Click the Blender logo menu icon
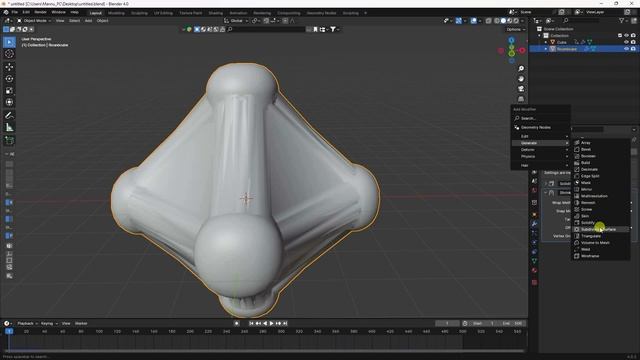The width and height of the screenshot is (640, 360). coord(6,12)
